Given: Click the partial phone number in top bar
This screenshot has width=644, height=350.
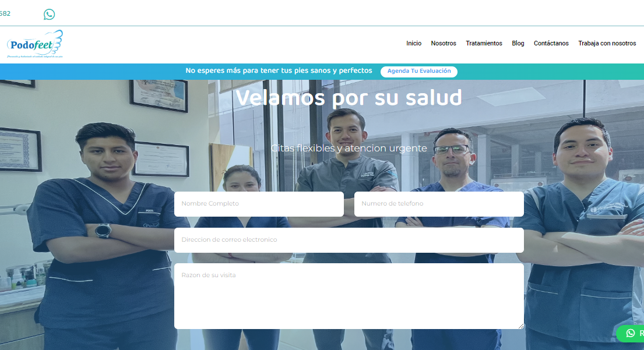Looking at the screenshot, I should (x=5, y=13).
